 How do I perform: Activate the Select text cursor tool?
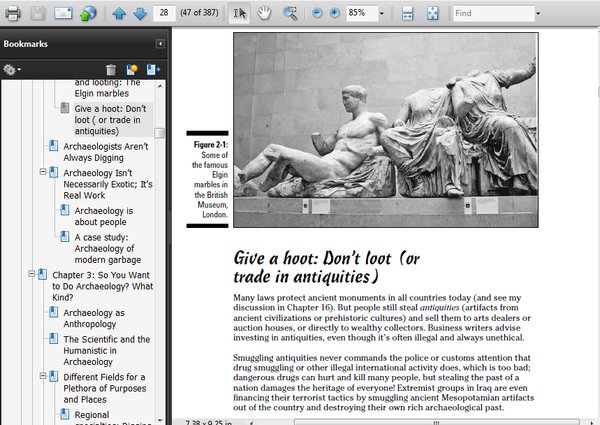pyautogui.click(x=240, y=13)
